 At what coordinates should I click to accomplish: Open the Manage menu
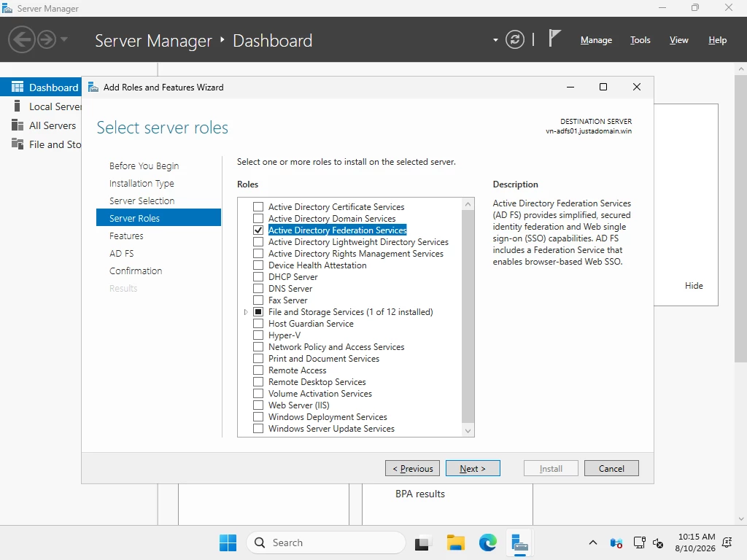tap(596, 40)
